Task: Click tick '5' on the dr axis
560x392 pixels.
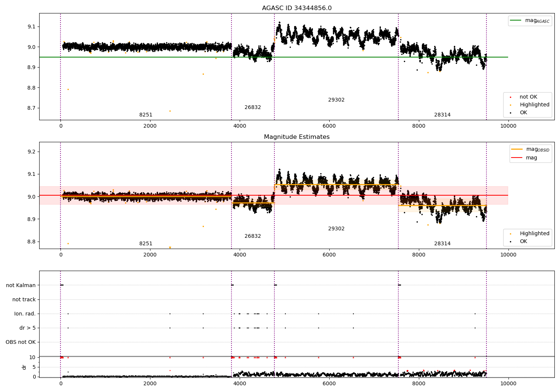Action: (x=34, y=367)
